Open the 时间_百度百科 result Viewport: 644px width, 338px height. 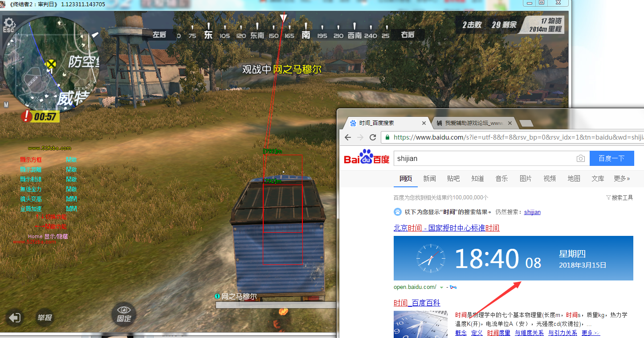click(x=417, y=303)
